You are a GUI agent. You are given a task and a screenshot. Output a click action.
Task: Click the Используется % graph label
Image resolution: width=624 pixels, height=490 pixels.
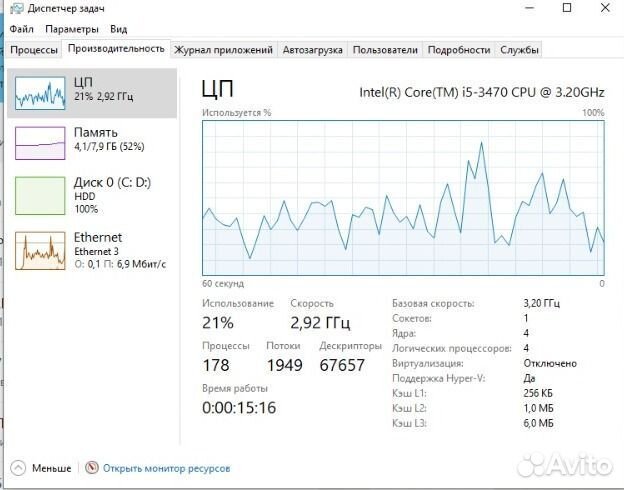236,113
